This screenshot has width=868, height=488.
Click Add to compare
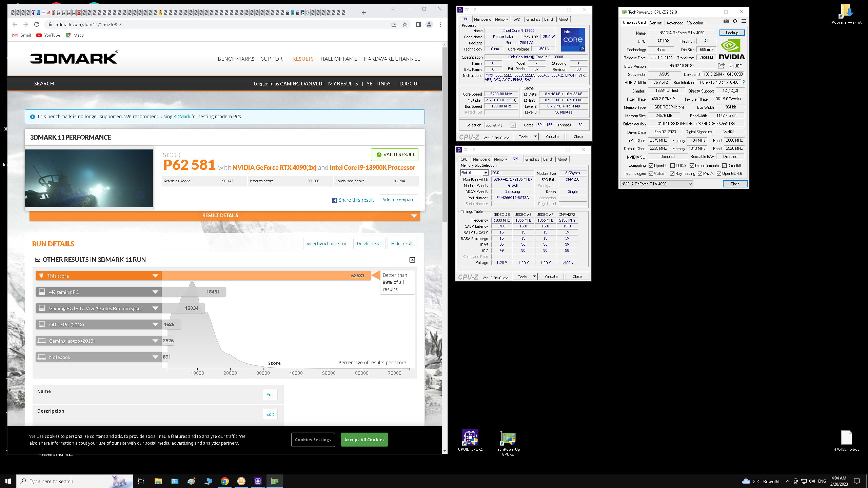tap(398, 200)
